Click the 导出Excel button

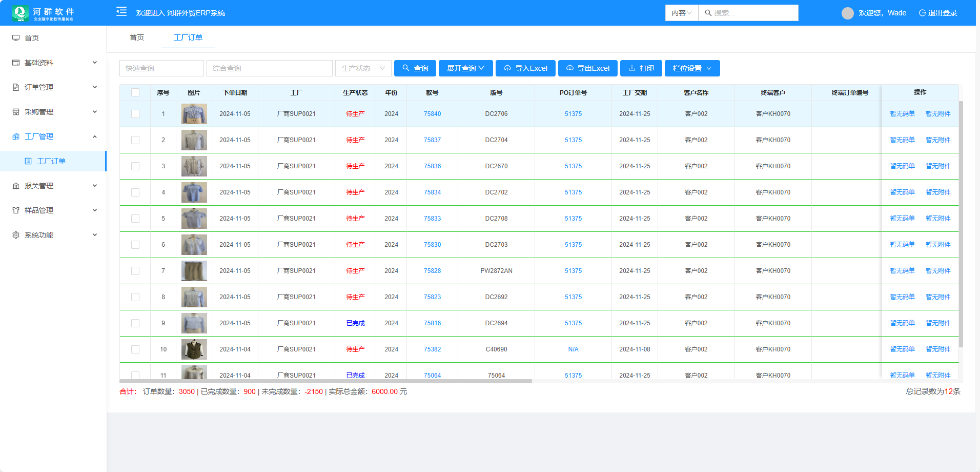click(x=587, y=68)
